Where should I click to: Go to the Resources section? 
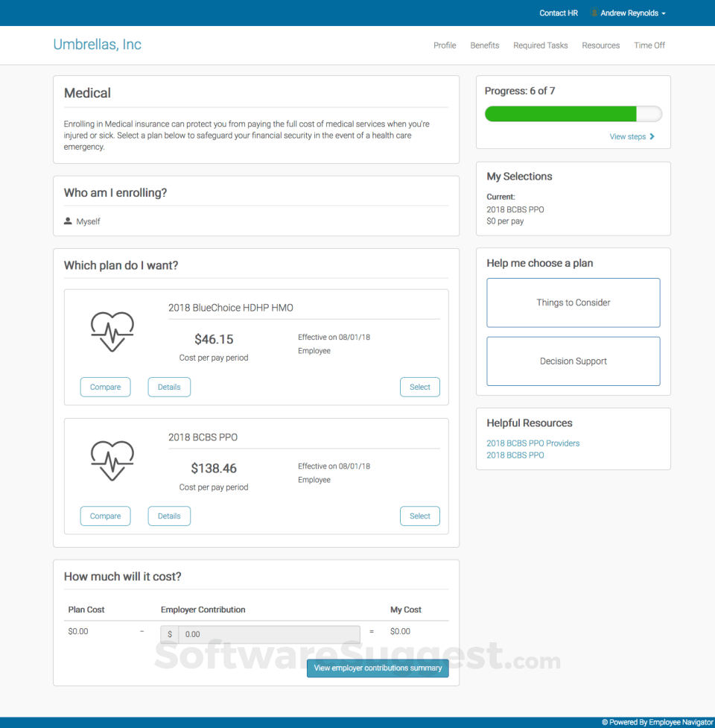pos(600,45)
